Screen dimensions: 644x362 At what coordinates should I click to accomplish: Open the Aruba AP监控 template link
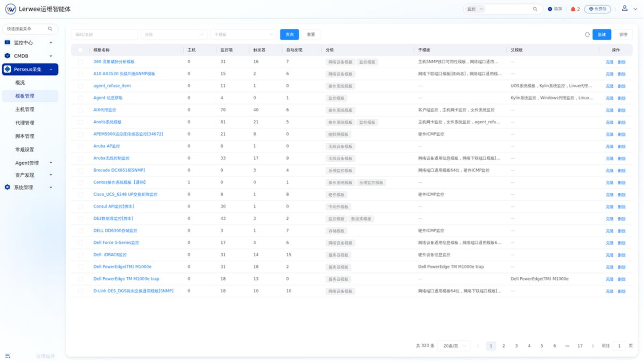pos(106,146)
